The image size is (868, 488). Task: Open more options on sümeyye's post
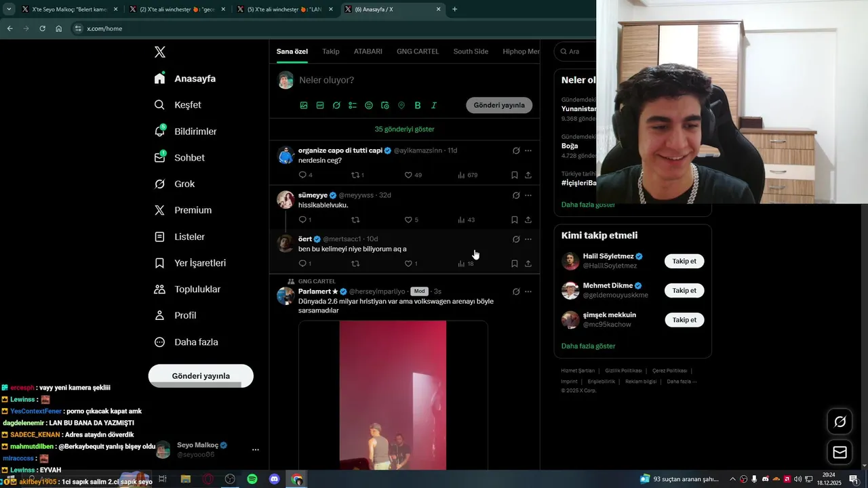tap(528, 195)
